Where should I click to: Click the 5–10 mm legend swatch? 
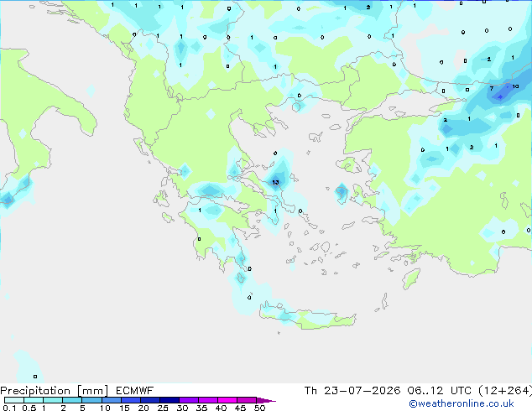click(91, 400)
